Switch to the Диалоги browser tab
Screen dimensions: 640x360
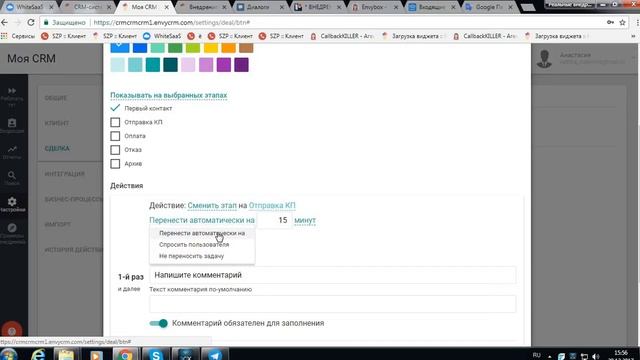click(260, 7)
